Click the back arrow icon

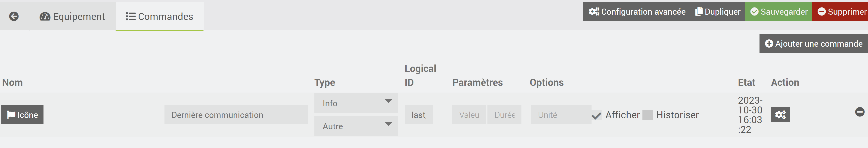(x=14, y=16)
